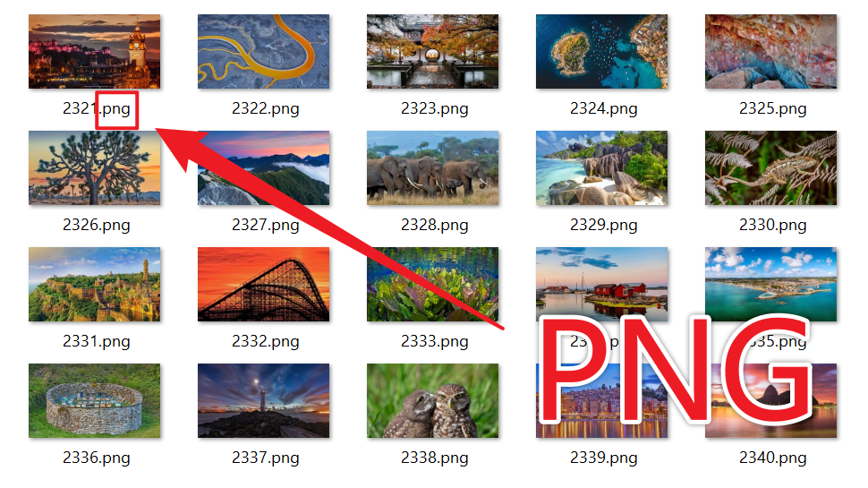The width and height of the screenshot is (868, 488).
Task: Click the highlighted .png extension of 2321
Action: pos(116,109)
